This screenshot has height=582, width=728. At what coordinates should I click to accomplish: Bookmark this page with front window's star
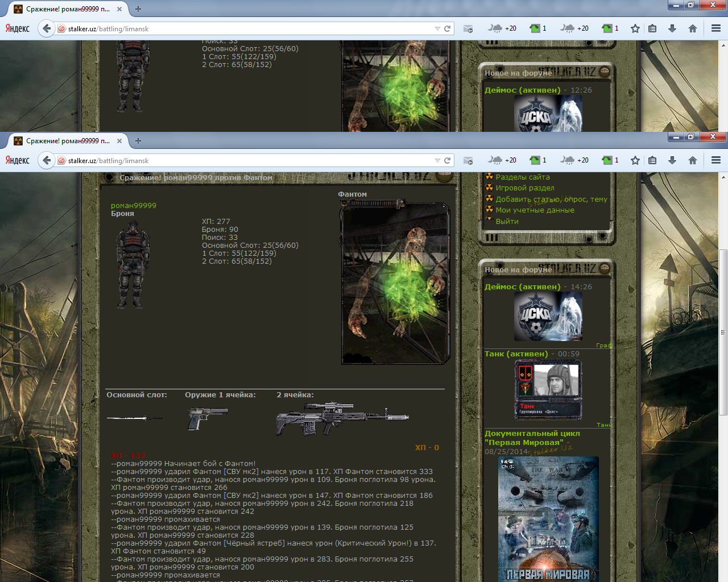click(x=635, y=160)
